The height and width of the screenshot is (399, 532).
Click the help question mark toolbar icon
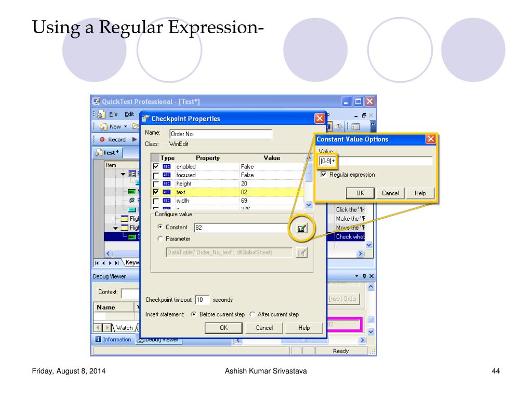[338, 127]
